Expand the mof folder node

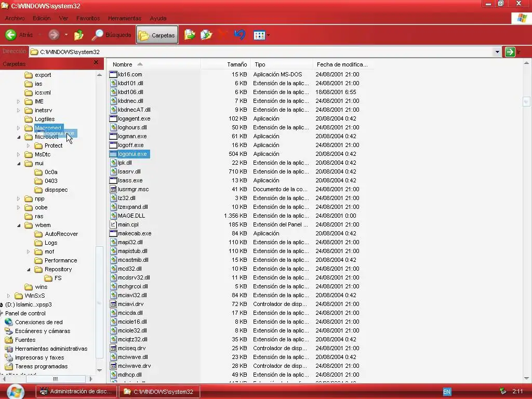[28, 252]
